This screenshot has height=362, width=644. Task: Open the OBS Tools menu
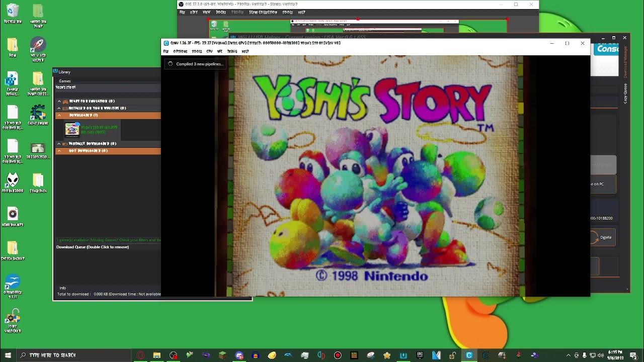(287, 12)
